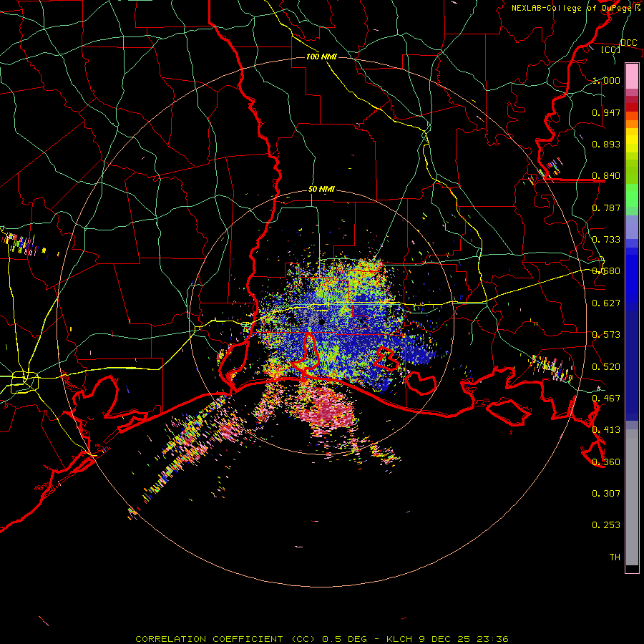Pick the gray swatch on the color scale

click(632, 497)
